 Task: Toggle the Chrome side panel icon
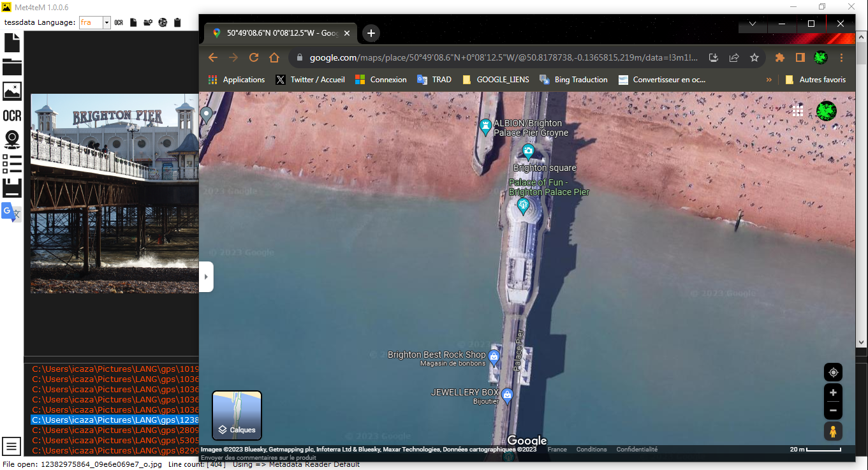pos(800,57)
